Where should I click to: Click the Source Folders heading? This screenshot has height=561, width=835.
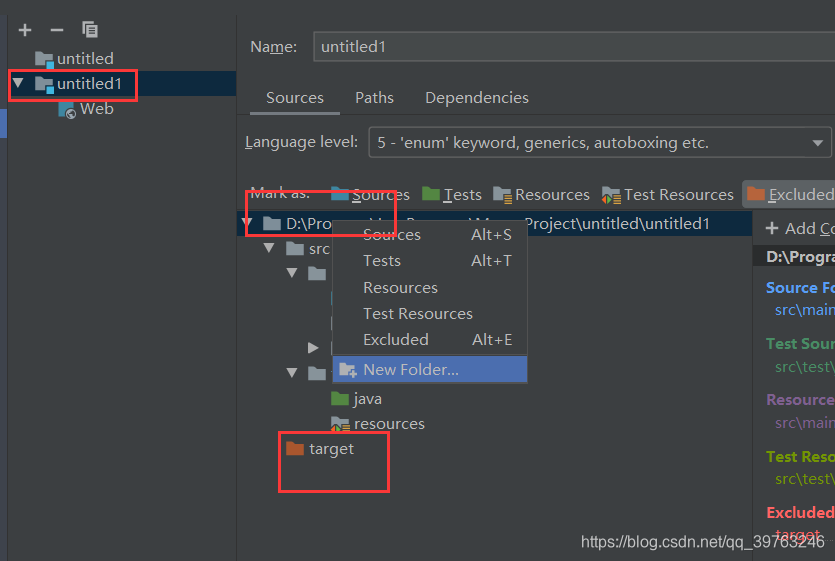click(800, 288)
